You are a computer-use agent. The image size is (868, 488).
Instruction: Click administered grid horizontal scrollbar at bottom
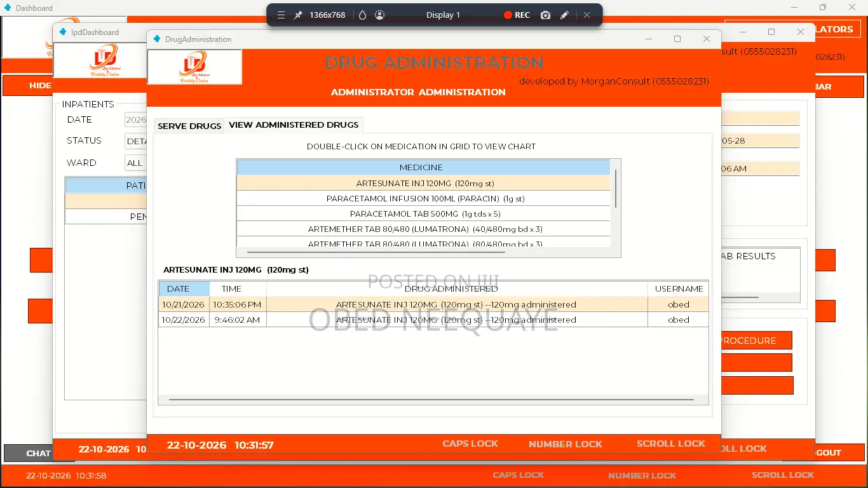[x=431, y=400]
